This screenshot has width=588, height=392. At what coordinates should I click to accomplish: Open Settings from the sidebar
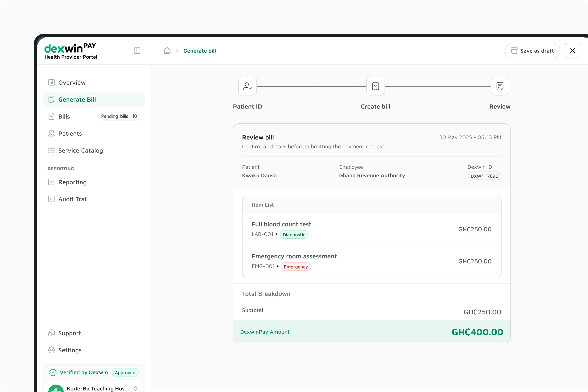coord(94,350)
